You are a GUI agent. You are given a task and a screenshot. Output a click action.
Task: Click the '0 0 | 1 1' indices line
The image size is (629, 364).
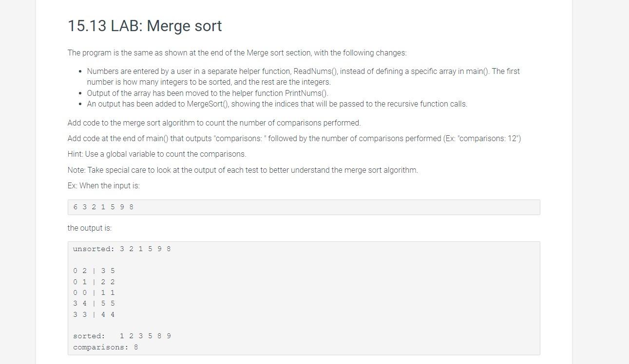click(94, 293)
